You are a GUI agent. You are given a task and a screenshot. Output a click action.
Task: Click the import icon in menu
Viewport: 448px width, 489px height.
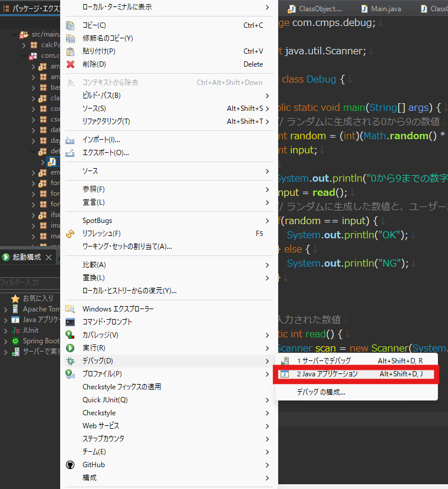point(71,140)
